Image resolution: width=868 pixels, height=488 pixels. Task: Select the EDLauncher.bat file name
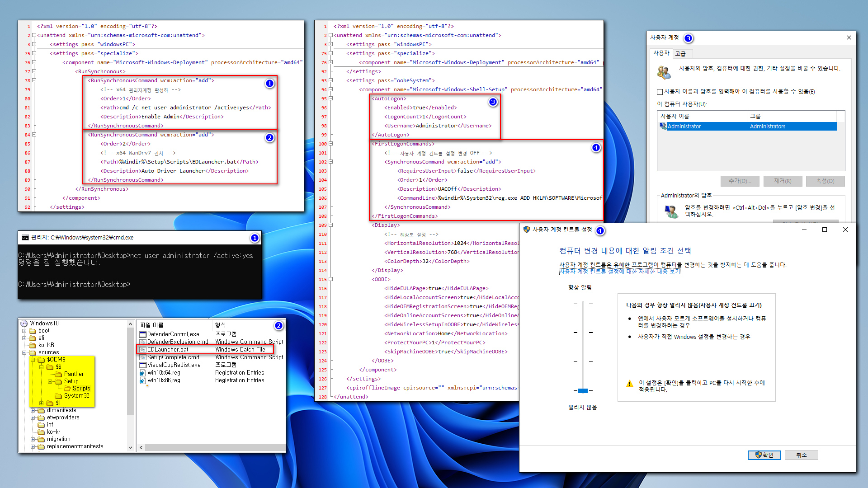[168, 350]
